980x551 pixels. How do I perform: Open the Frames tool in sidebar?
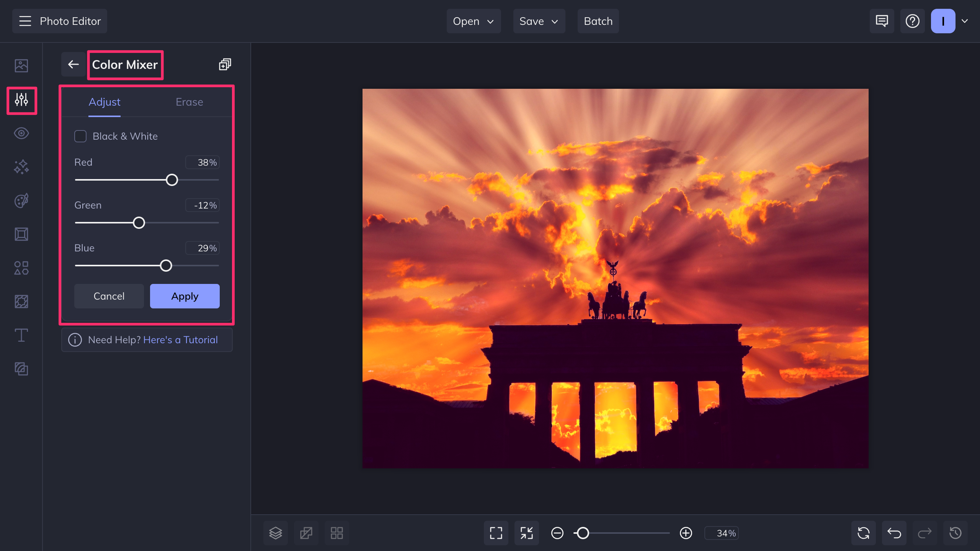[x=21, y=234]
